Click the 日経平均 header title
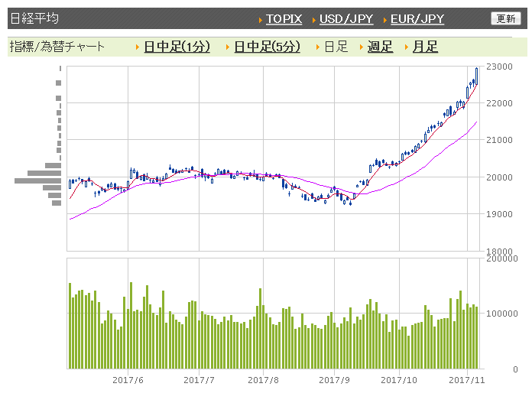Image resolution: width=532 pixels, height=403 pixels. click(34, 18)
